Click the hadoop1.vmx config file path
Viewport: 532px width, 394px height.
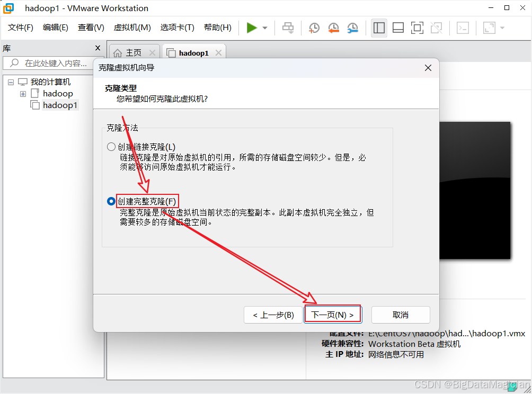click(x=447, y=334)
